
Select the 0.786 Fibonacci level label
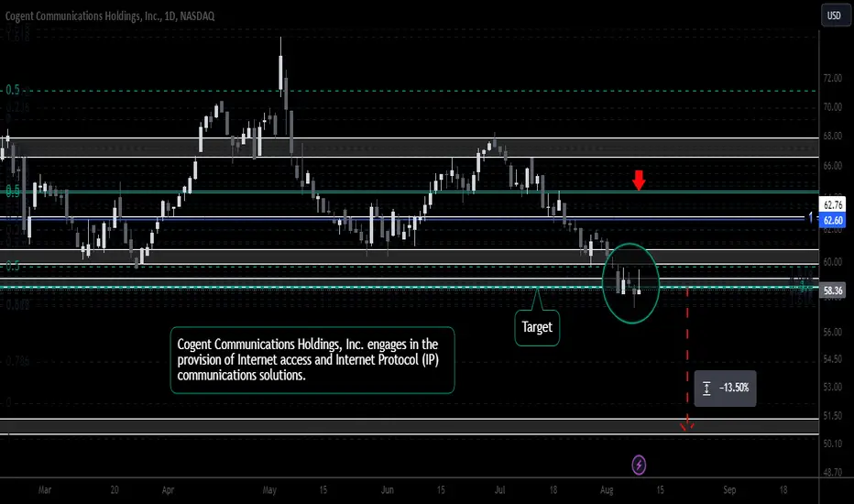point(17,361)
